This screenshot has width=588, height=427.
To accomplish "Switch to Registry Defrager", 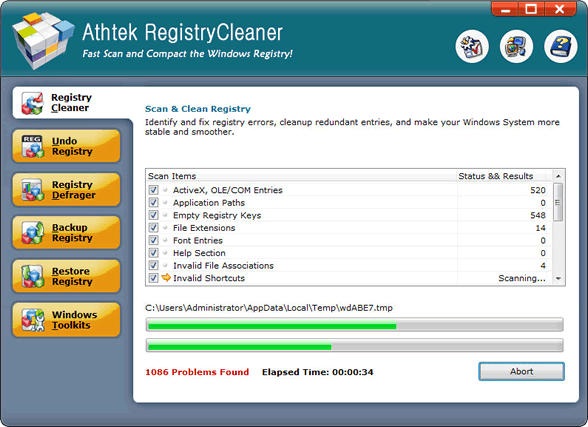I will pos(66,190).
